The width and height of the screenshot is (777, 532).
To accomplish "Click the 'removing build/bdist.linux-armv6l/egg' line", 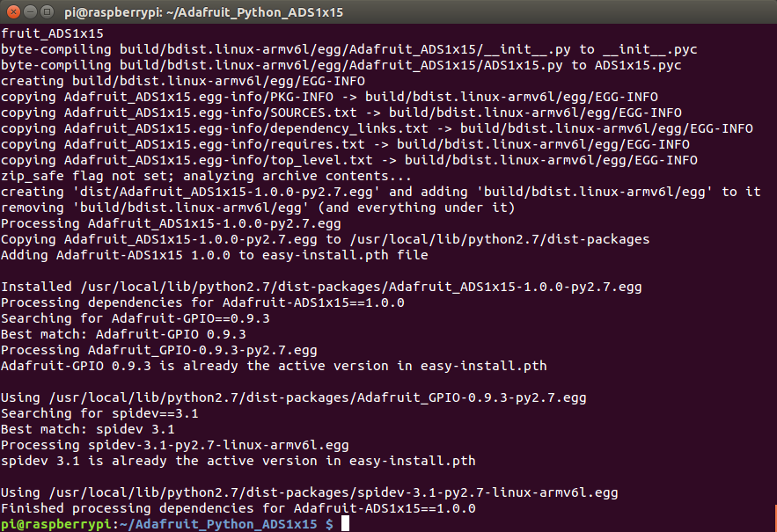I will [258, 208].
